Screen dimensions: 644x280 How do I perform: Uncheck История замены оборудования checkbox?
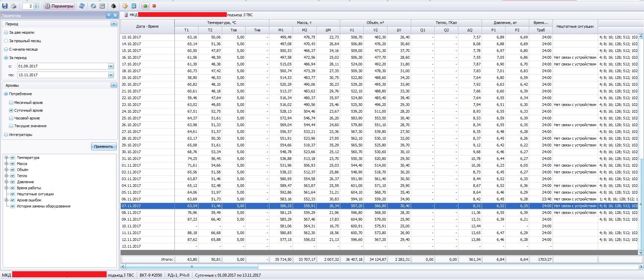pos(12,206)
